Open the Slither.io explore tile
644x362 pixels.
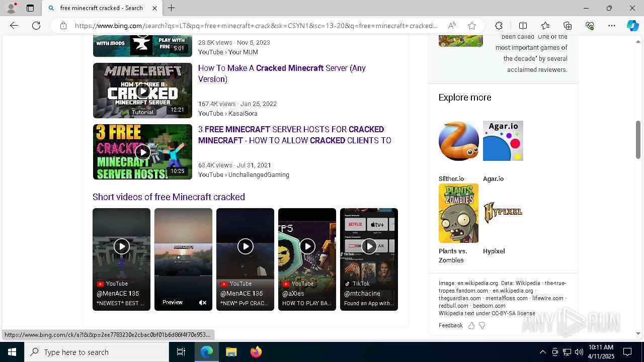pos(458,151)
